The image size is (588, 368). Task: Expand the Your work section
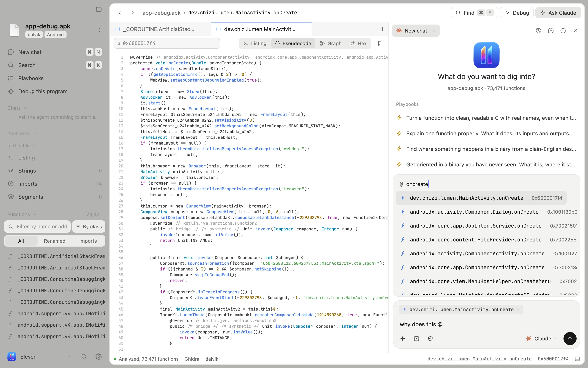point(22,133)
